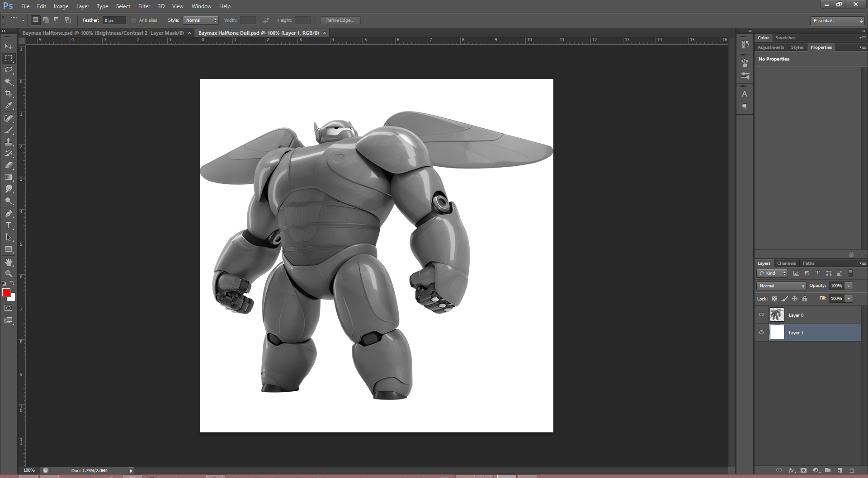The height and width of the screenshot is (478, 868).
Task: Select the Path Selection tool
Action: coord(9,237)
